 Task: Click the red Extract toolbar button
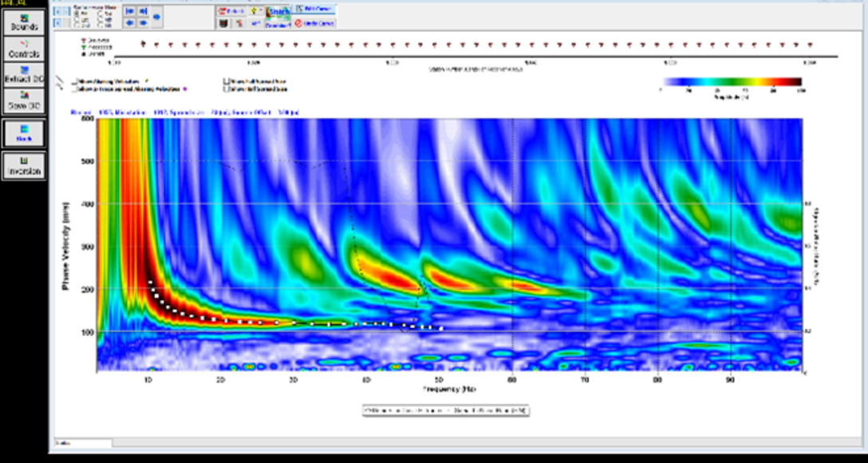pyautogui.click(x=231, y=11)
